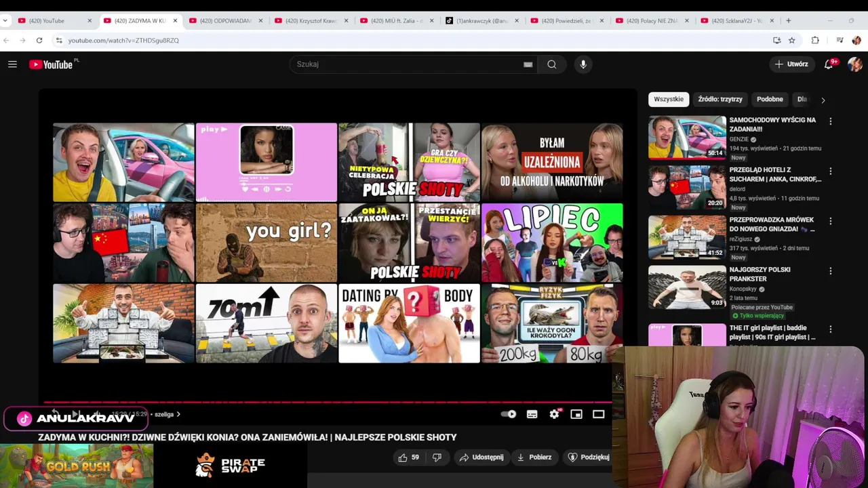Open video settings gear
The width and height of the screenshot is (868, 488).
click(554, 414)
